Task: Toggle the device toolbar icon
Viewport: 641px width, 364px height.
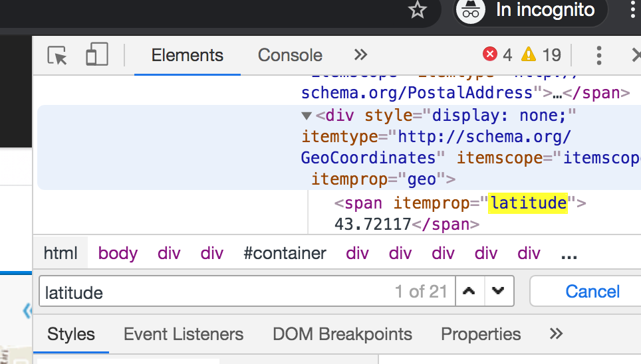Action: pyautogui.click(x=96, y=55)
